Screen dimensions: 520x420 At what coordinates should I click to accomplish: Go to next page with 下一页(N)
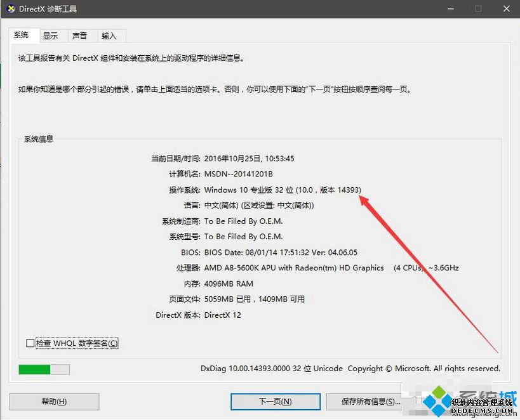[x=276, y=402]
